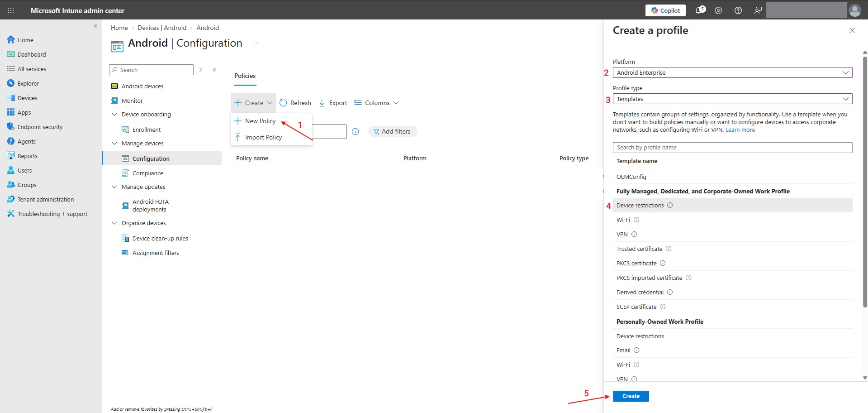Open the app launcher waffle icon
This screenshot has width=868, height=413.
coord(11,10)
